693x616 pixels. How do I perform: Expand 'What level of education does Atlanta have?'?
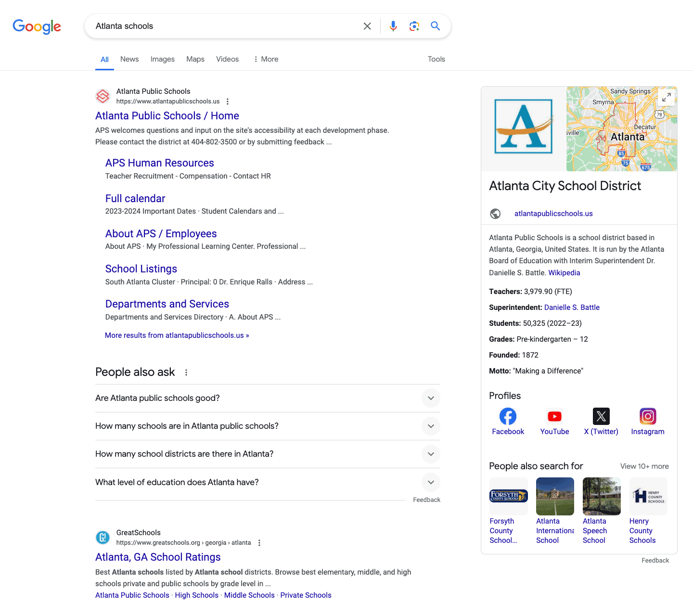(x=268, y=482)
